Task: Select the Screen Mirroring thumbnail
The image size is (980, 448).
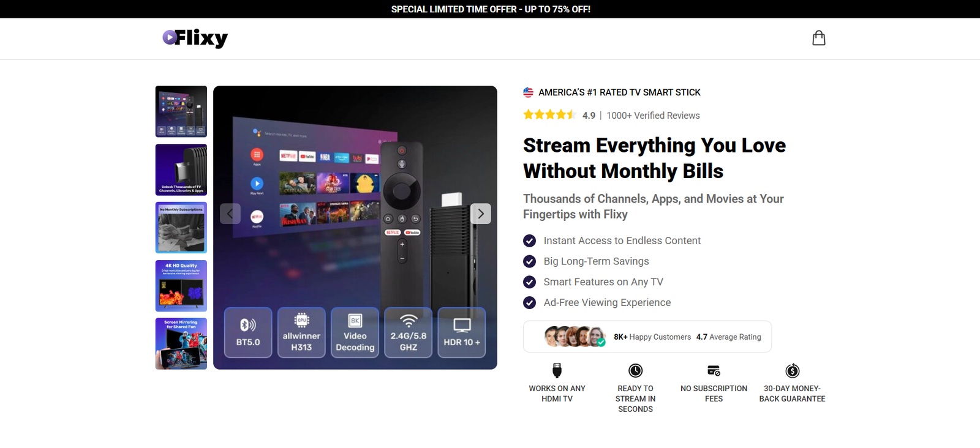Action: [181, 343]
